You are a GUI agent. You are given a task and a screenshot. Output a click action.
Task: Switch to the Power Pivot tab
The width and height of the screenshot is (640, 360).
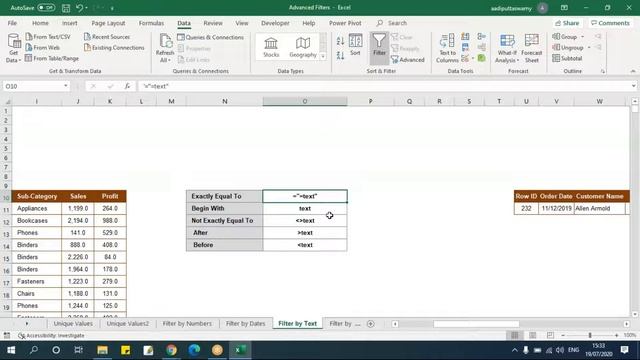click(345, 23)
